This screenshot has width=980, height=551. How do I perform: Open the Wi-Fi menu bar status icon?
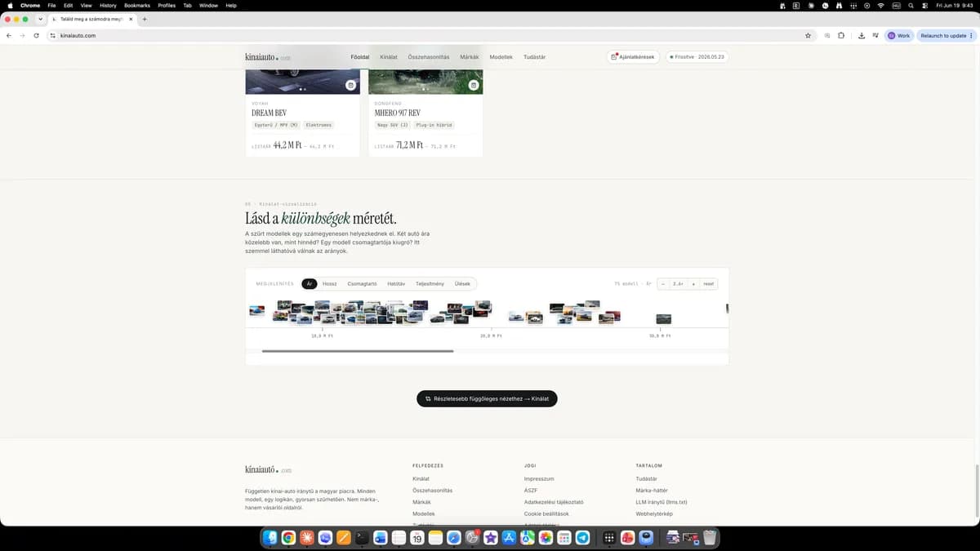point(880,5)
